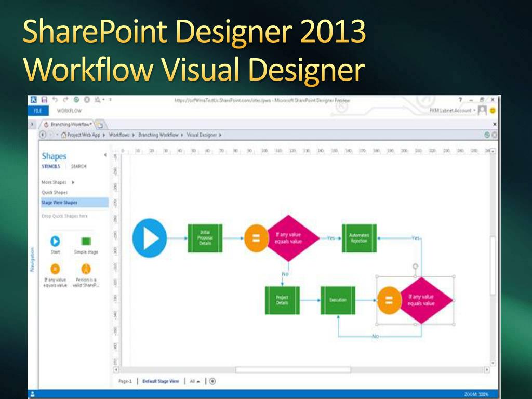Expand the arrow after Workflows breadcrumb
The width and height of the screenshot is (532, 399).
click(x=134, y=135)
